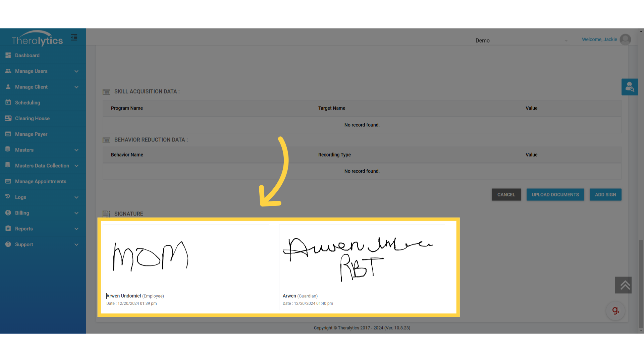Open Manage Payer menu item
This screenshot has height=362, width=644.
[x=31, y=134]
